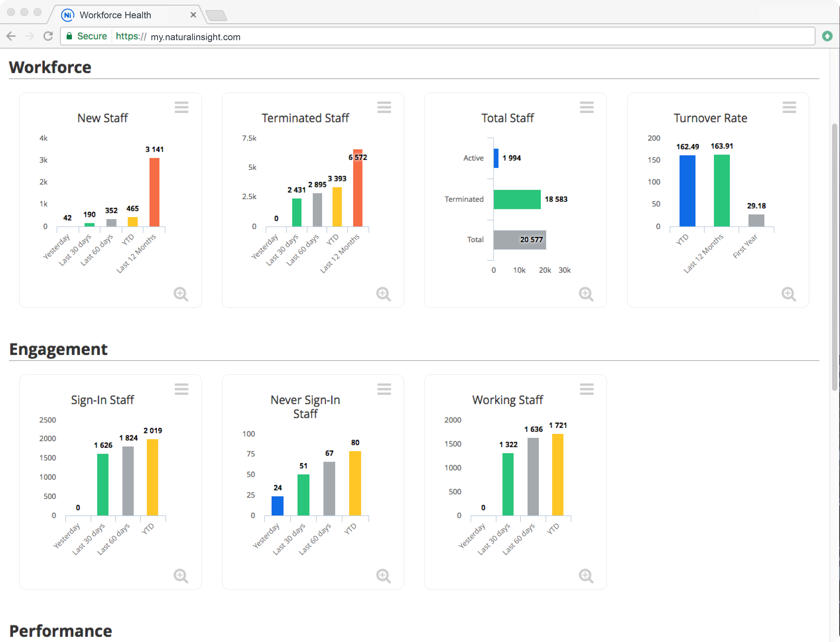Image resolution: width=840 pixels, height=642 pixels.
Task: Open Terminated Staff chart options menu
Action: pyautogui.click(x=384, y=107)
